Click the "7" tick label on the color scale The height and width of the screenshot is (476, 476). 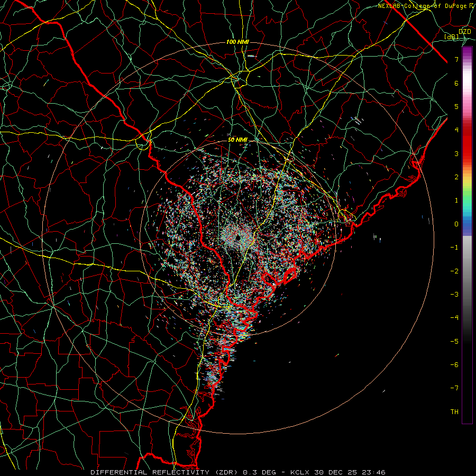point(456,59)
